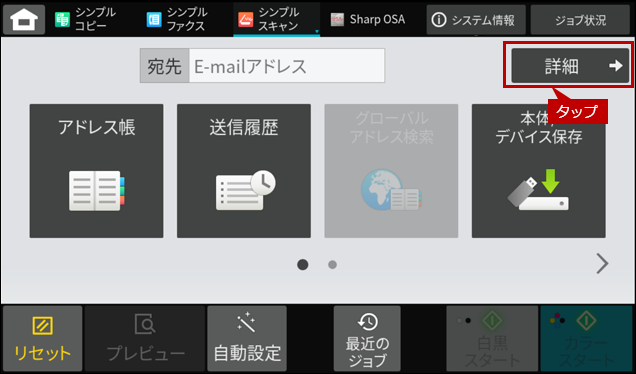Start scan with カラースタート button
636x374 pixels.
click(586, 339)
